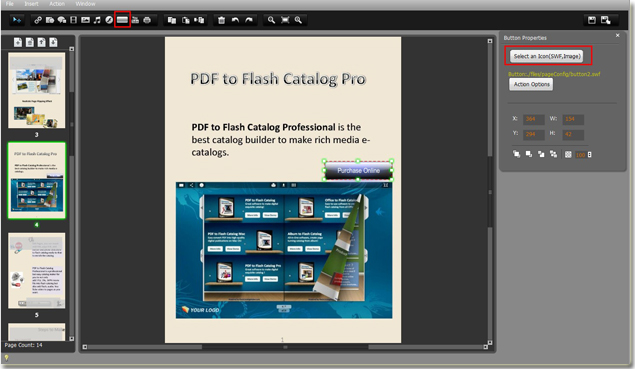The width and height of the screenshot is (635, 369).
Task: Save and exit using the rightmost toolbar icon
Action: click(605, 20)
